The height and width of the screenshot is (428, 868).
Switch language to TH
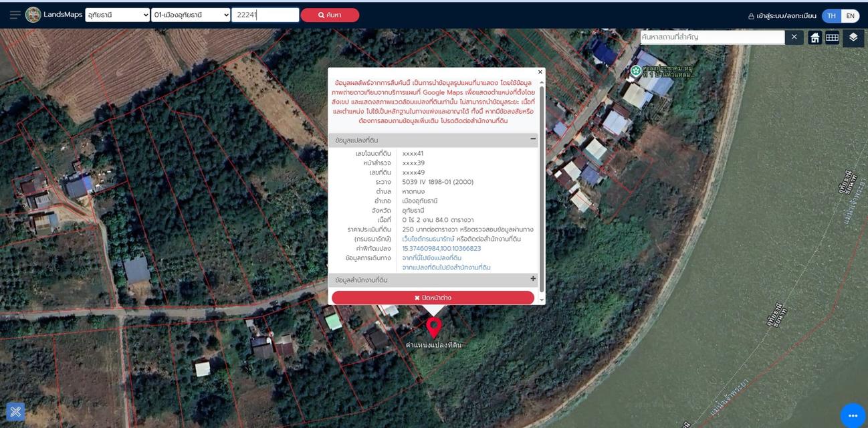(x=831, y=15)
